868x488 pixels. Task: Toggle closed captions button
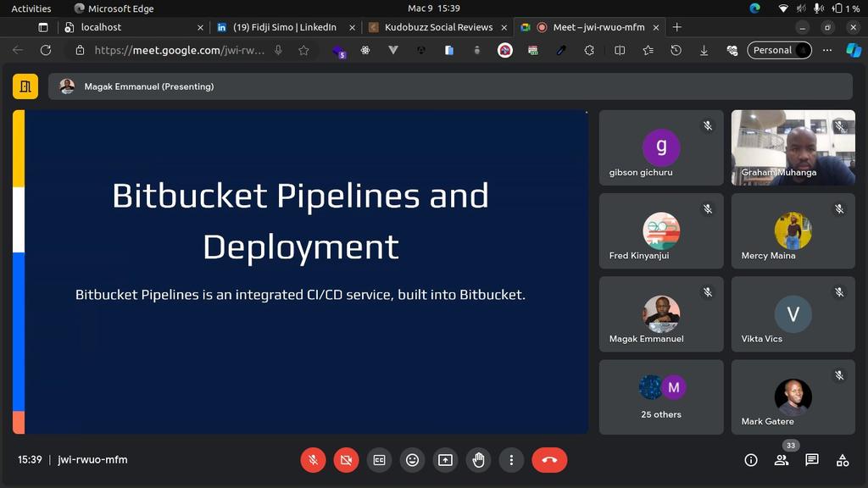click(x=379, y=460)
